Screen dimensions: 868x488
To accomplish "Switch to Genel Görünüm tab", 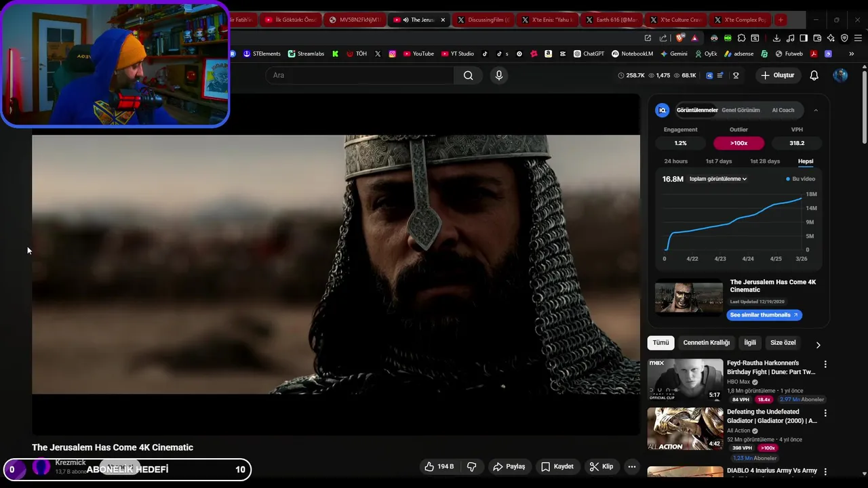I will (x=741, y=110).
